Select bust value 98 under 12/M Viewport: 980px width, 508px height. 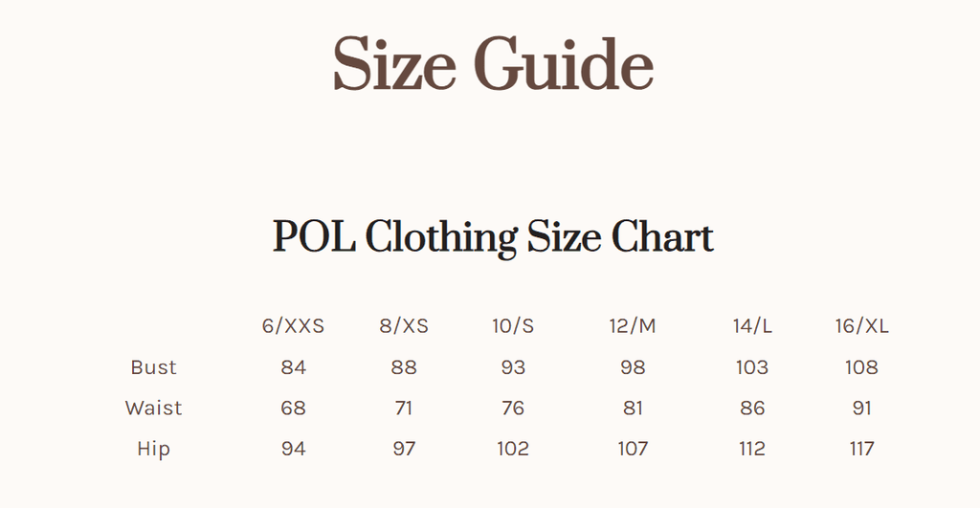click(633, 367)
